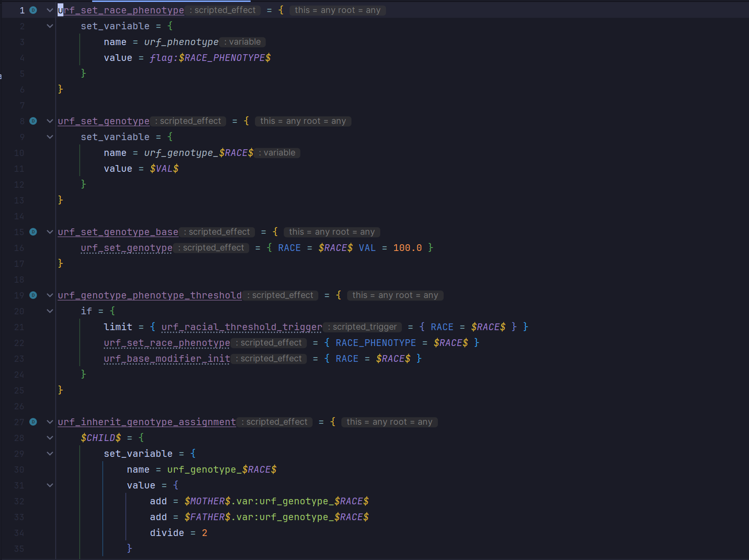The image size is (749, 560).
Task: Click the variable hint after urf_phenotype
Action: (x=242, y=42)
